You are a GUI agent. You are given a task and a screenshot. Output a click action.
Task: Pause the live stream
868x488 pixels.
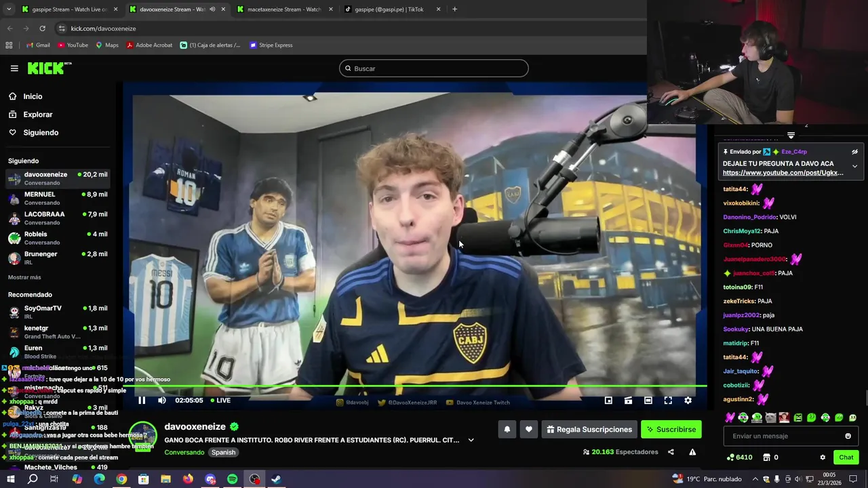142,401
